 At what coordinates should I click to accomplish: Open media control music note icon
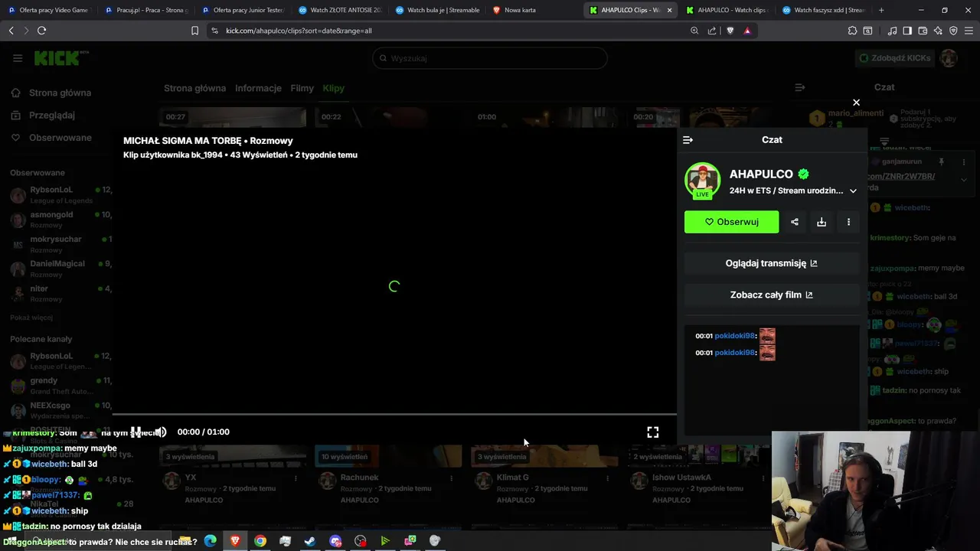pyautogui.click(x=892, y=31)
